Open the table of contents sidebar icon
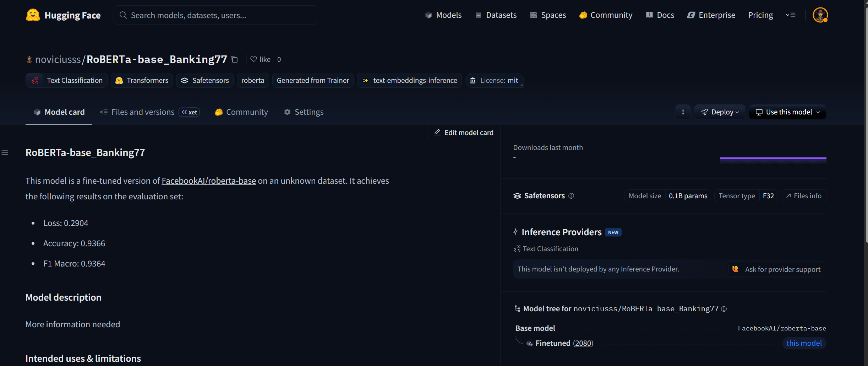 pos(5,153)
